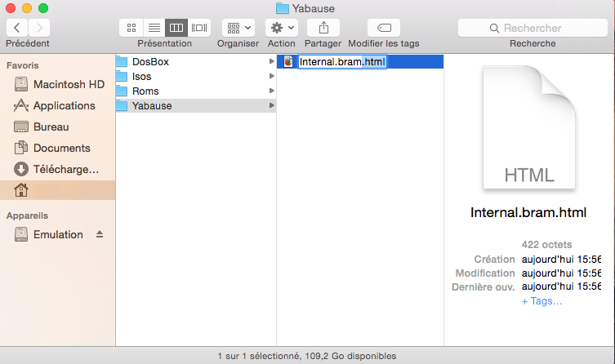The height and width of the screenshot is (364, 615).
Task: Click the Yabause folder icon in column
Action: click(x=122, y=105)
